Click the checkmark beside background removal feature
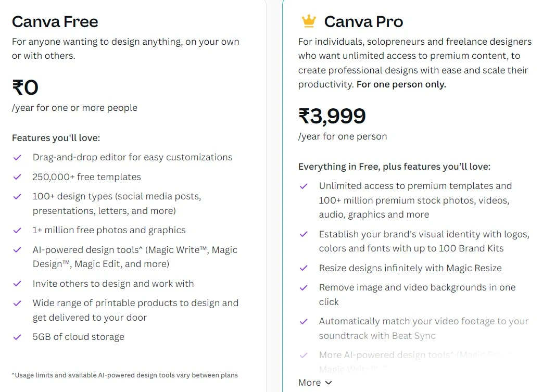Viewport: 543px width, 392px height. click(304, 287)
